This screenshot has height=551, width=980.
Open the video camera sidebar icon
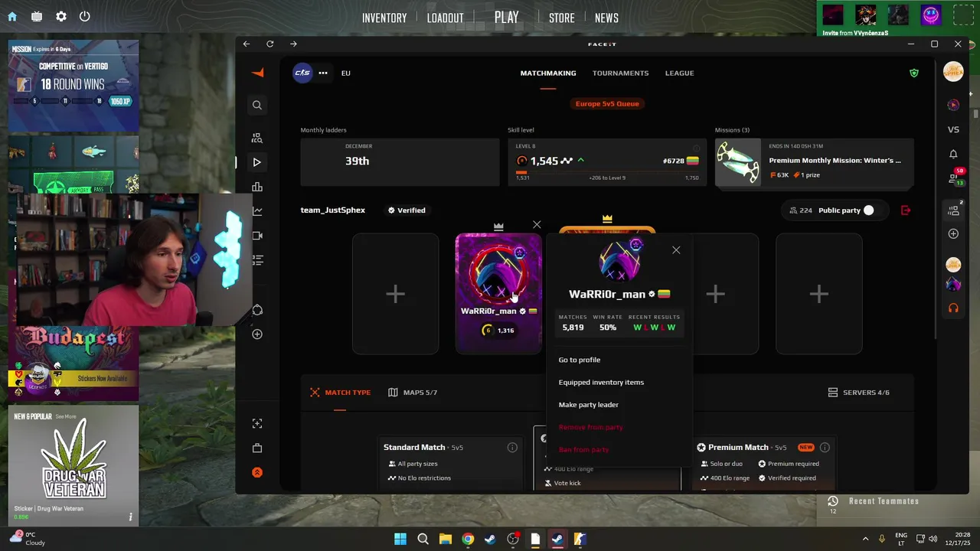pos(257,236)
